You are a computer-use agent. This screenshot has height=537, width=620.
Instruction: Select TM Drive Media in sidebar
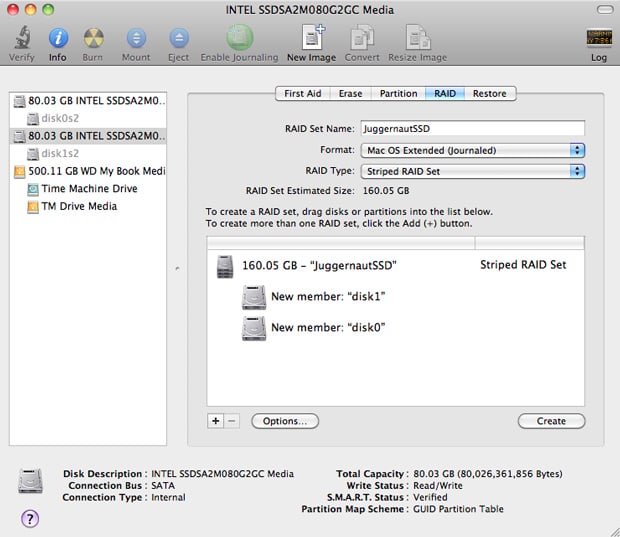88,206
